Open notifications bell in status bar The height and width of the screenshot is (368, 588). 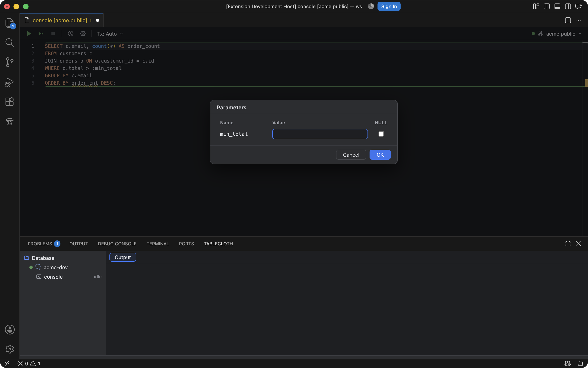click(x=580, y=364)
